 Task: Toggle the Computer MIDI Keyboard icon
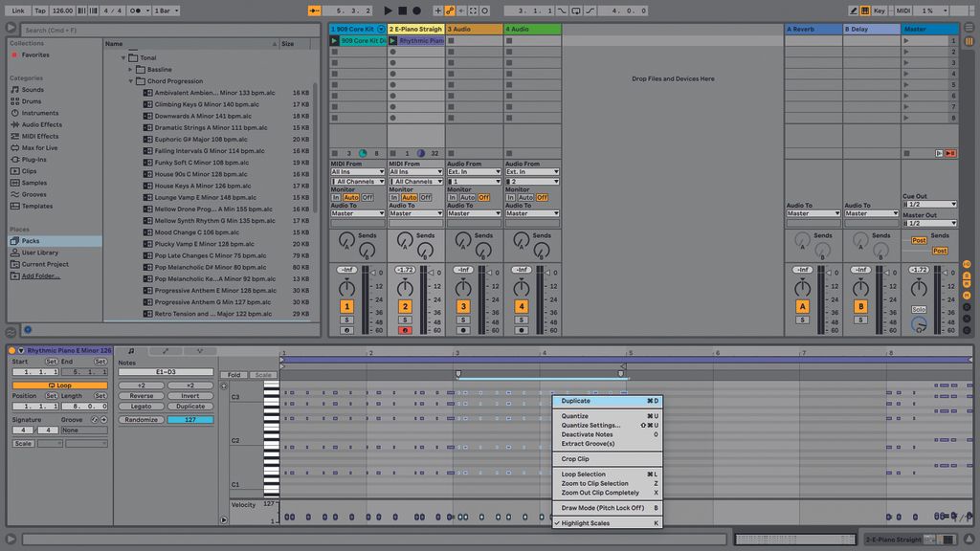click(866, 9)
